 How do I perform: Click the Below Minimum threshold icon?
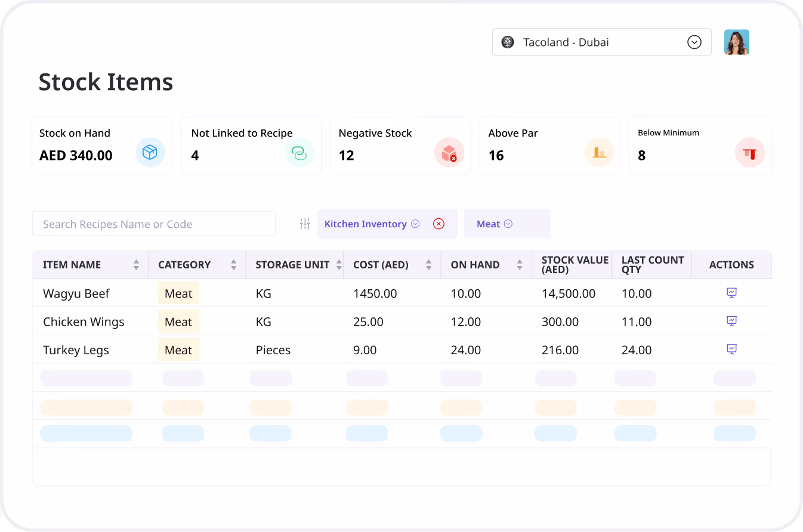coord(749,153)
